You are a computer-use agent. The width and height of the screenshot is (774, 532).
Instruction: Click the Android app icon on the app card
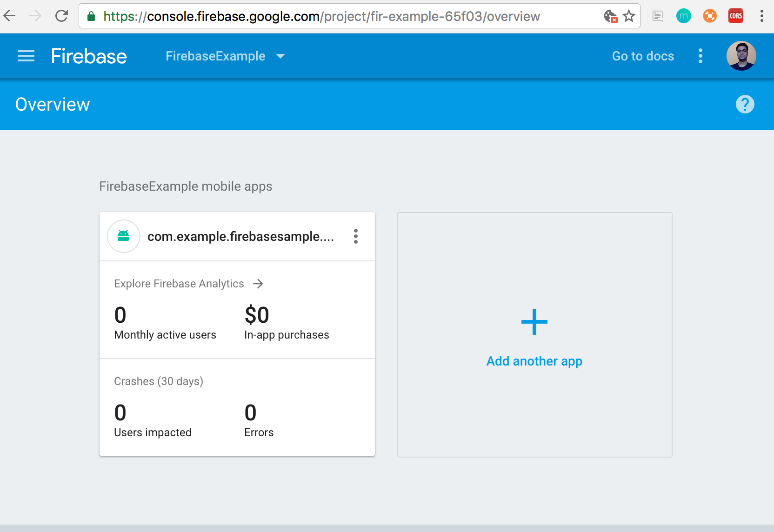pos(123,236)
